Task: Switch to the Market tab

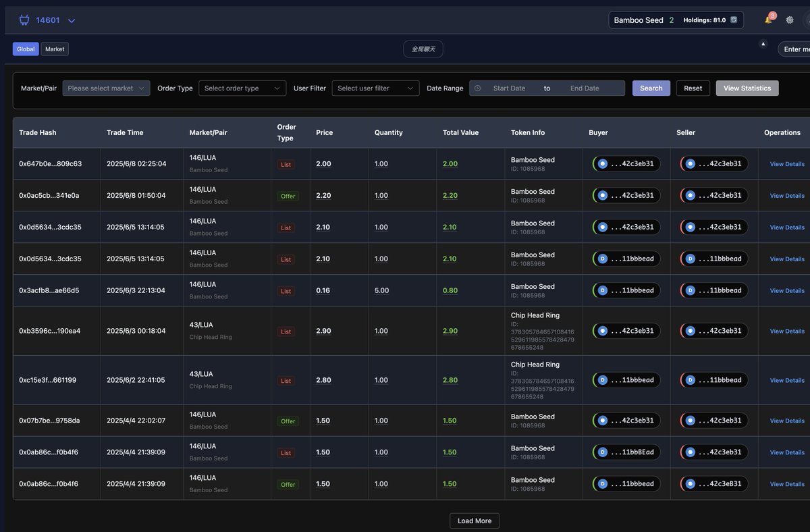Action: coord(54,49)
